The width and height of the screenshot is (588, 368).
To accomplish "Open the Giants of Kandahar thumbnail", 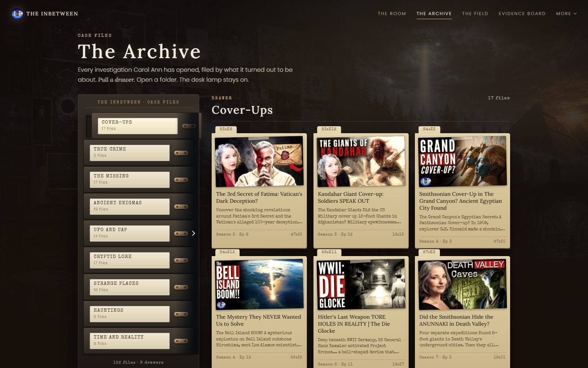I will point(361,161).
